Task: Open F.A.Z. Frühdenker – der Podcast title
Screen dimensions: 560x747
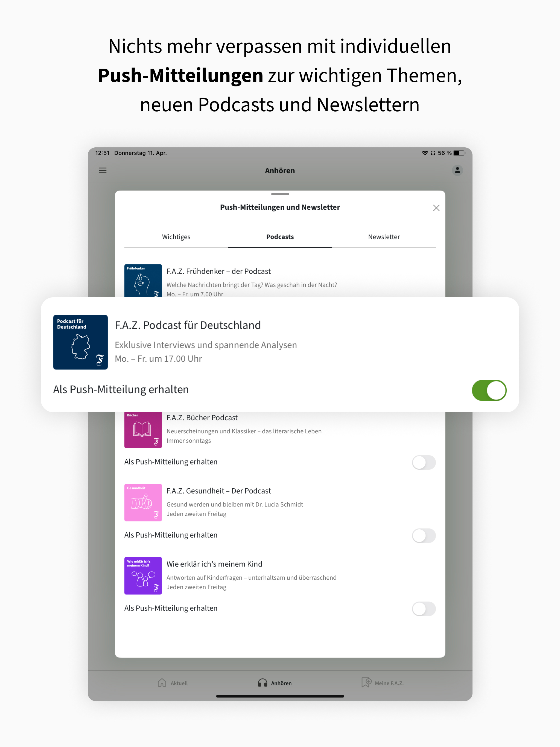Action: pos(218,272)
